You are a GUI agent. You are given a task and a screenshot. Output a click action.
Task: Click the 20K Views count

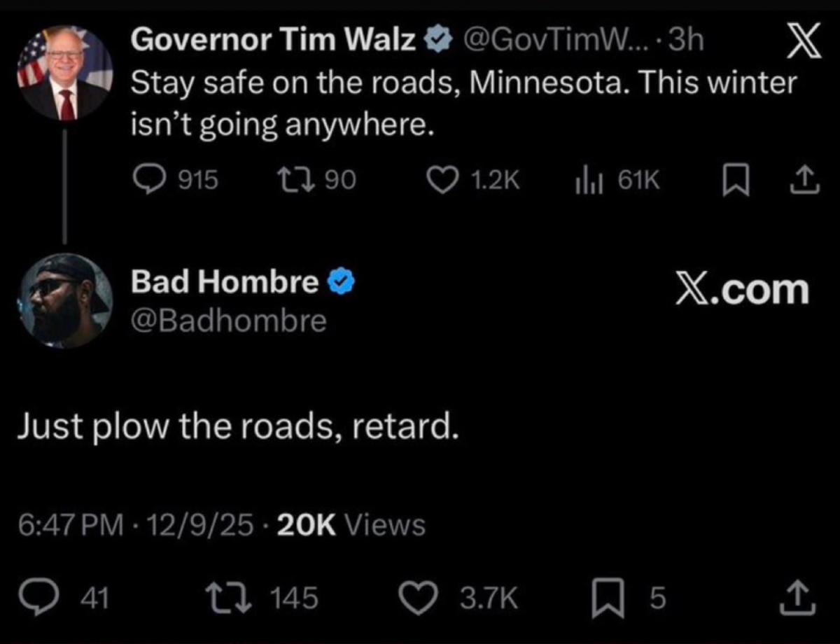coord(351,524)
